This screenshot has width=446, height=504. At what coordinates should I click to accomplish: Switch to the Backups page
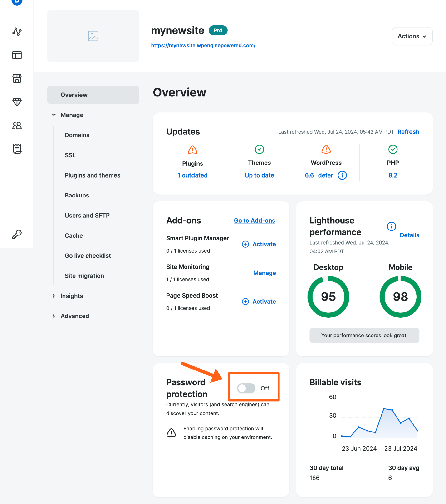point(77,195)
